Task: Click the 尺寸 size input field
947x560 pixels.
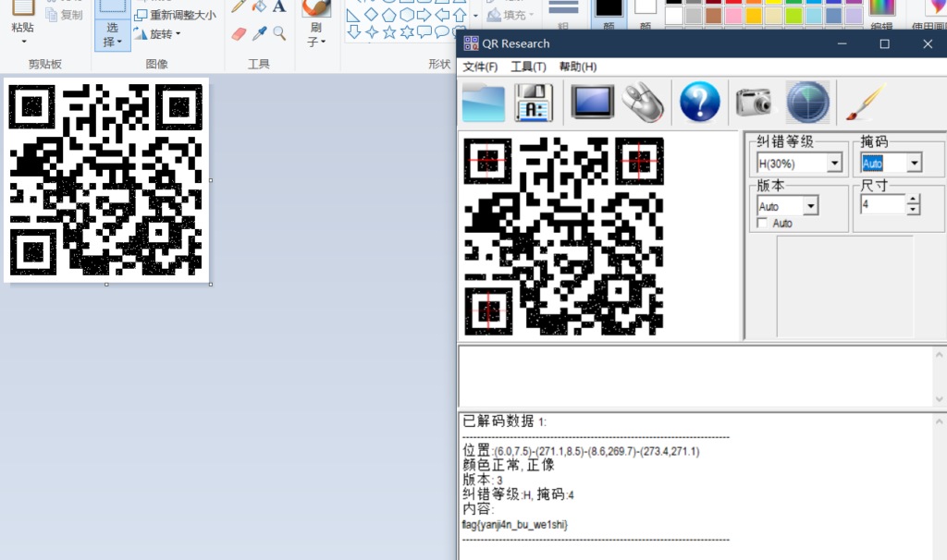Action: [883, 204]
